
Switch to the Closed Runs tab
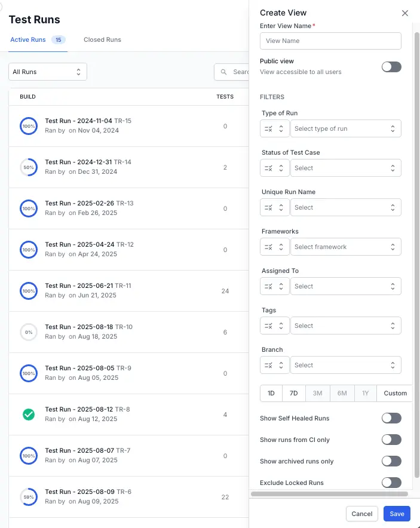click(102, 40)
